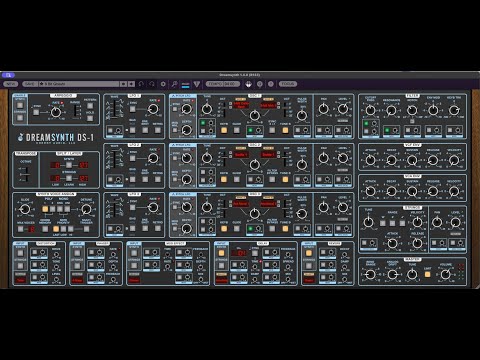Click the redo arrow in the toolbar
The image size is (480, 360).
pyautogui.click(x=152, y=84)
